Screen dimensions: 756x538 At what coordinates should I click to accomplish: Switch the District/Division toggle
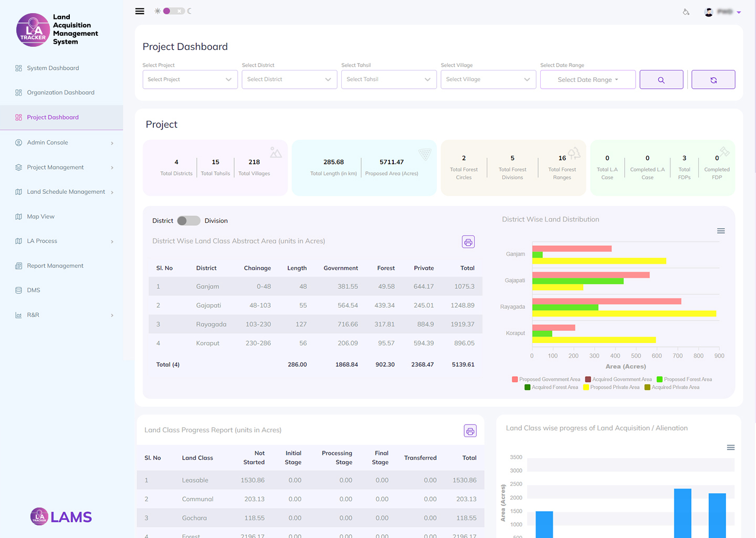[188, 221]
